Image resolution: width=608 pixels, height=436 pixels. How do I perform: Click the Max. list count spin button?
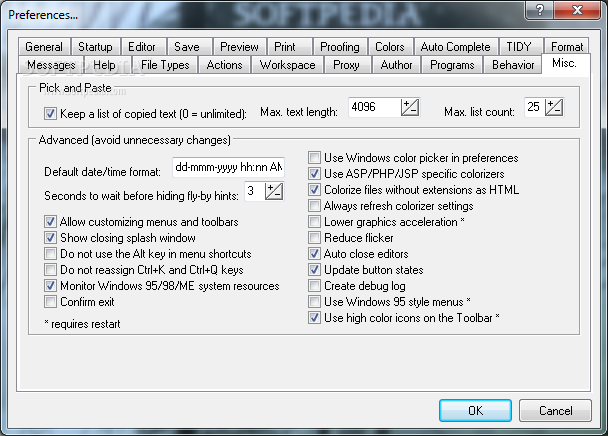point(554,108)
